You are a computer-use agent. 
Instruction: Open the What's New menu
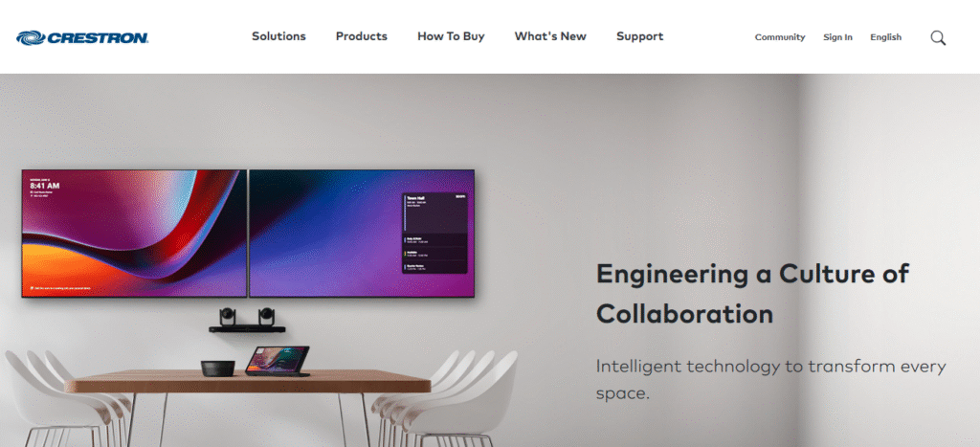coord(550,36)
